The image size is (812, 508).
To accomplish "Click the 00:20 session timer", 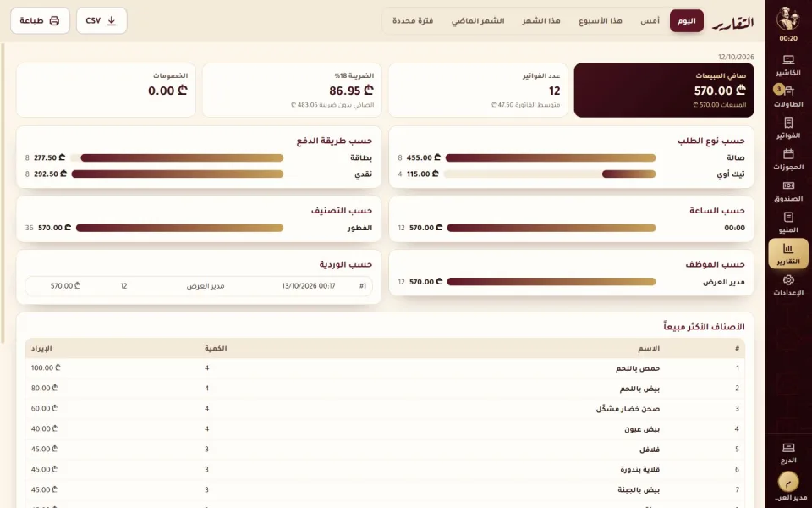I will click(788, 38).
